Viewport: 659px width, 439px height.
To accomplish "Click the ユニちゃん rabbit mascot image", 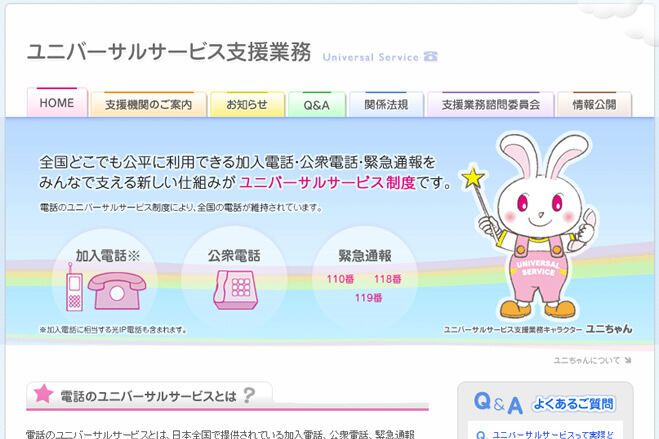I will [540, 226].
